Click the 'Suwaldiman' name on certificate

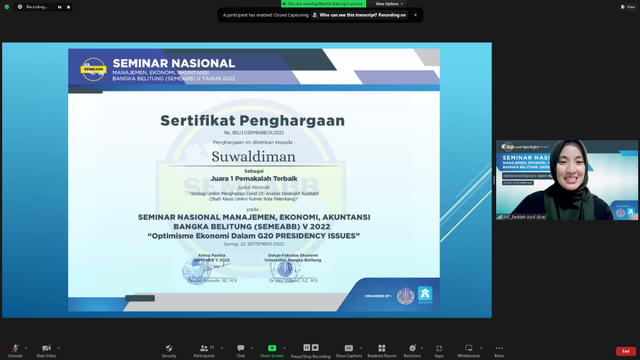coord(253,156)
